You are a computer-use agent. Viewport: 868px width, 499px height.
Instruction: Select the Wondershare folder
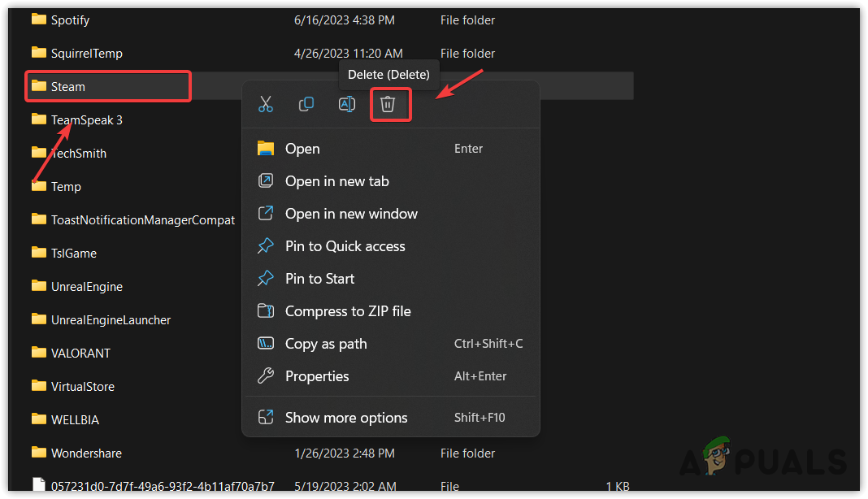86,453
